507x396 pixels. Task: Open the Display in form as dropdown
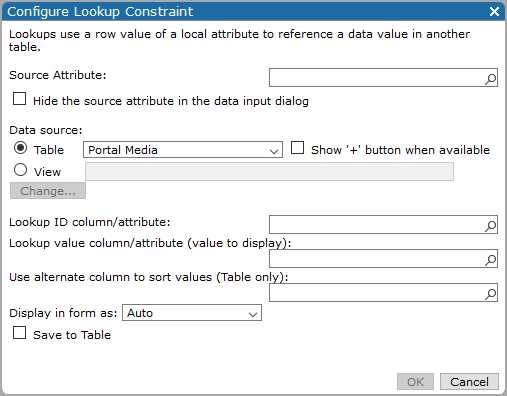tap(192, 313)
